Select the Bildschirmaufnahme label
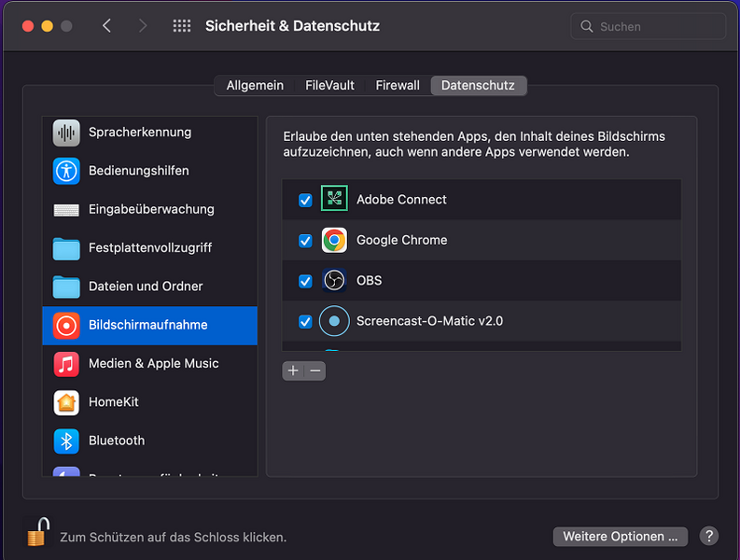This screenshot has width=740, height=560. [148, 325]
